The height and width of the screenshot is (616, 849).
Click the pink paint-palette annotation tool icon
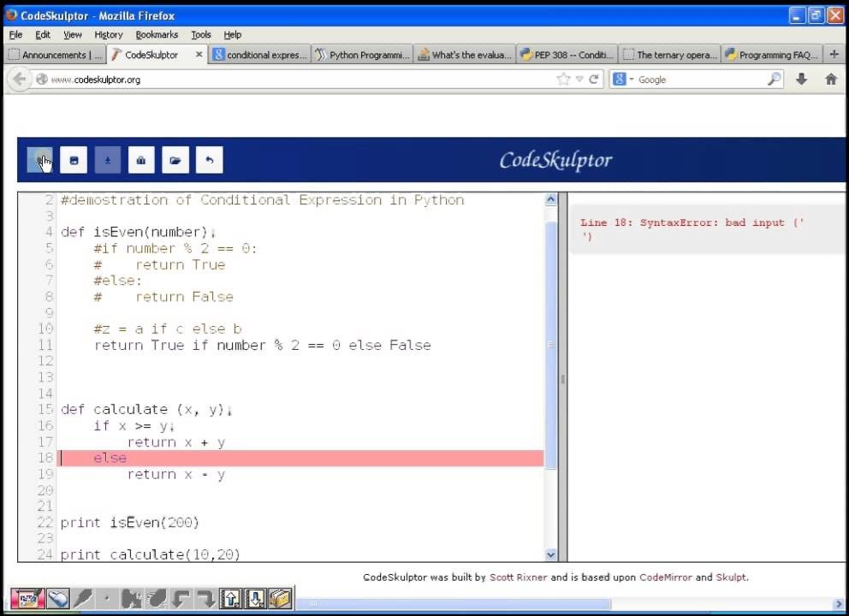pos(28,598)
